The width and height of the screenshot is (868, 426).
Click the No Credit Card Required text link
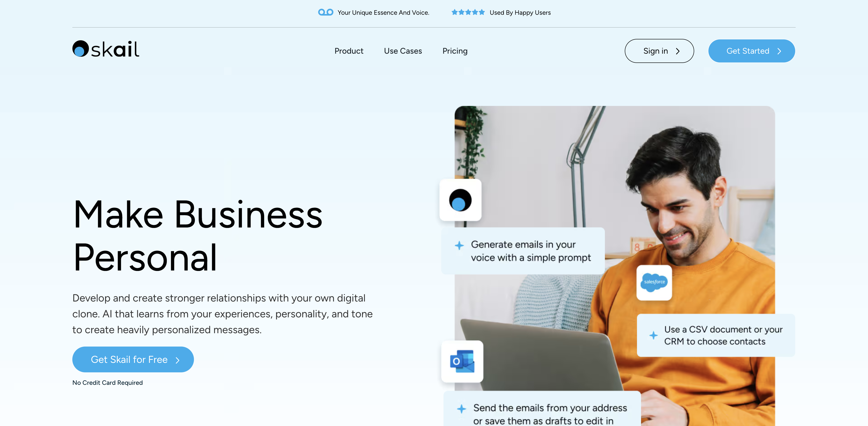tap(107, 382)
